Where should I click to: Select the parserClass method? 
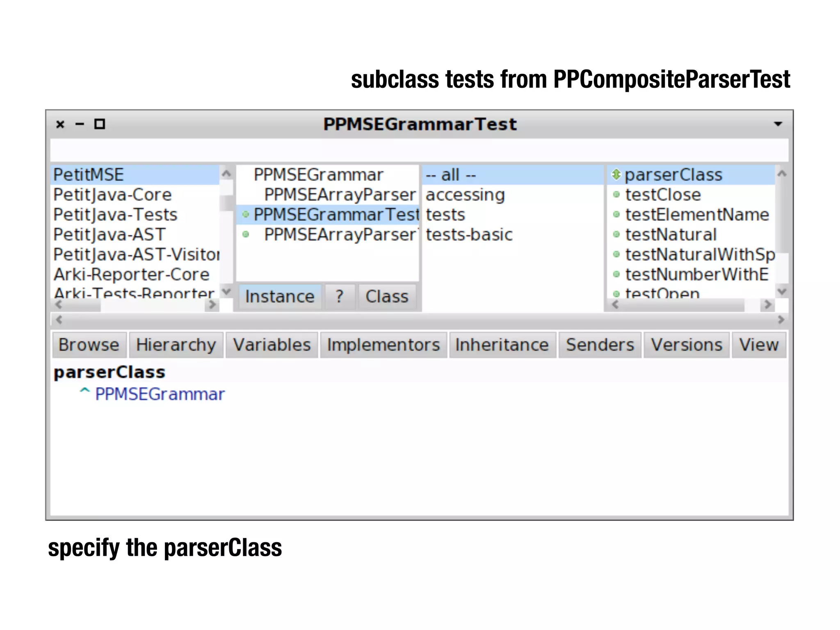point(691,175)
